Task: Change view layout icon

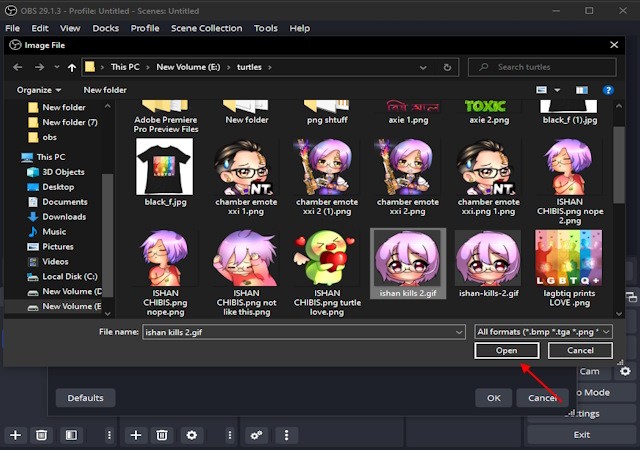Action: tap(541, 90)
